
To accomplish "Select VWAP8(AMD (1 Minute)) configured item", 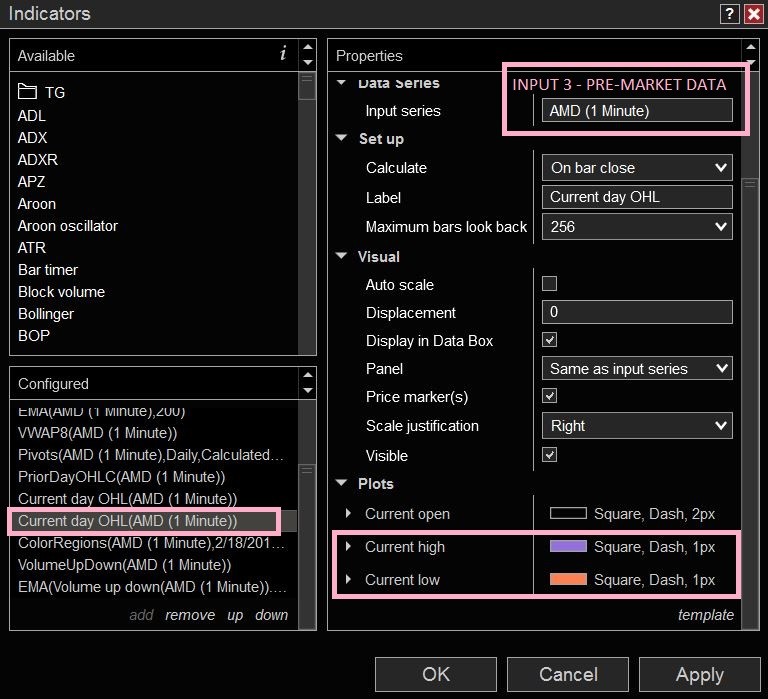I will coord(97,433).
